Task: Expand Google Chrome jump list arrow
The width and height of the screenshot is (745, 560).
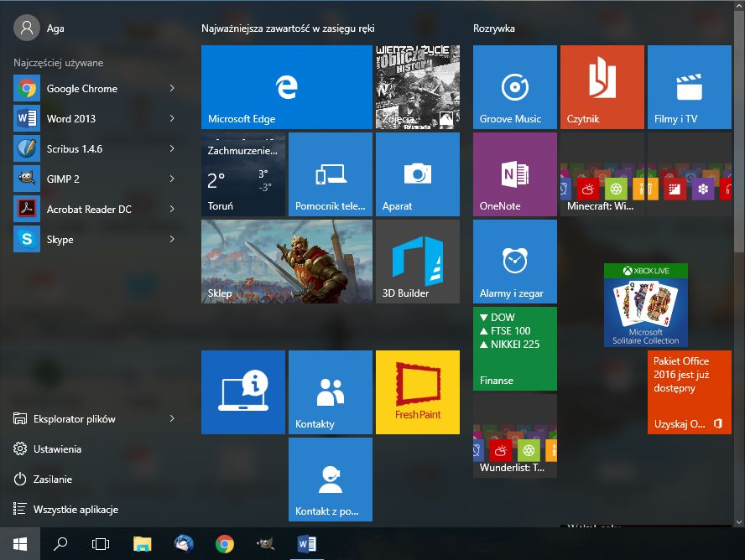Action: click(172, 88)
